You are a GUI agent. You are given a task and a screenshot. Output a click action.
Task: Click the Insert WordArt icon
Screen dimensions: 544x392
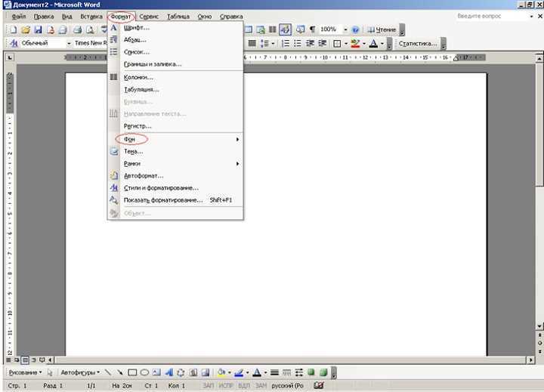click(169, 372)
